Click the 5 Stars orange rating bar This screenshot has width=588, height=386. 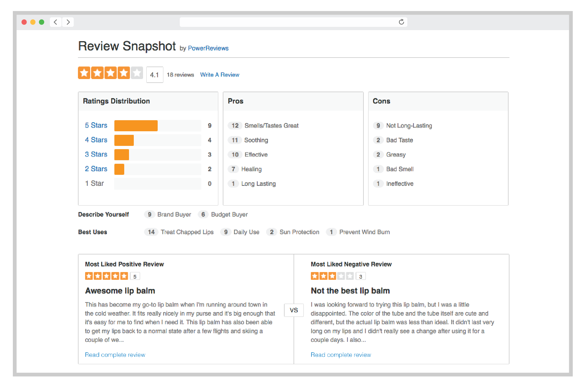point(136,126)
